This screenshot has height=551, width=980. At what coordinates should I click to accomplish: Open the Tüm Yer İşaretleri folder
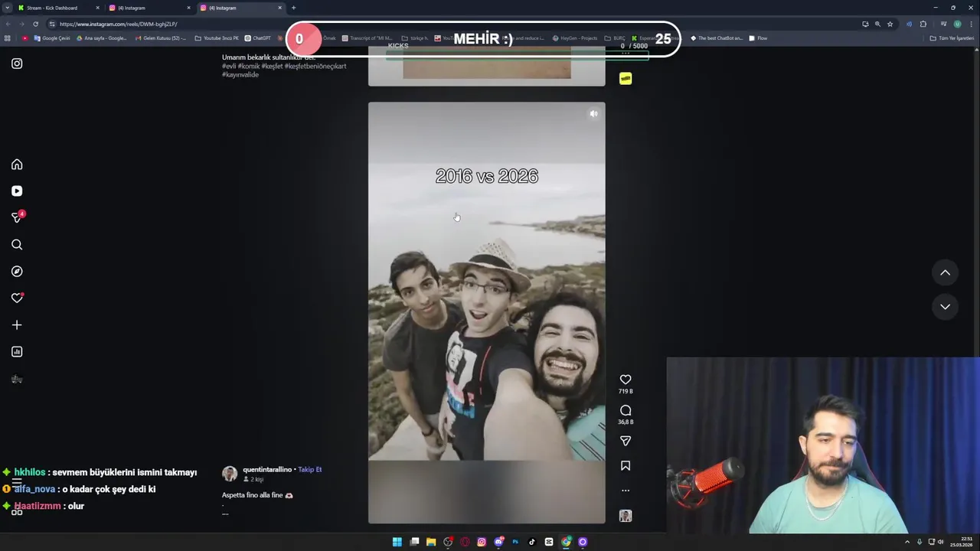(952, 38)
